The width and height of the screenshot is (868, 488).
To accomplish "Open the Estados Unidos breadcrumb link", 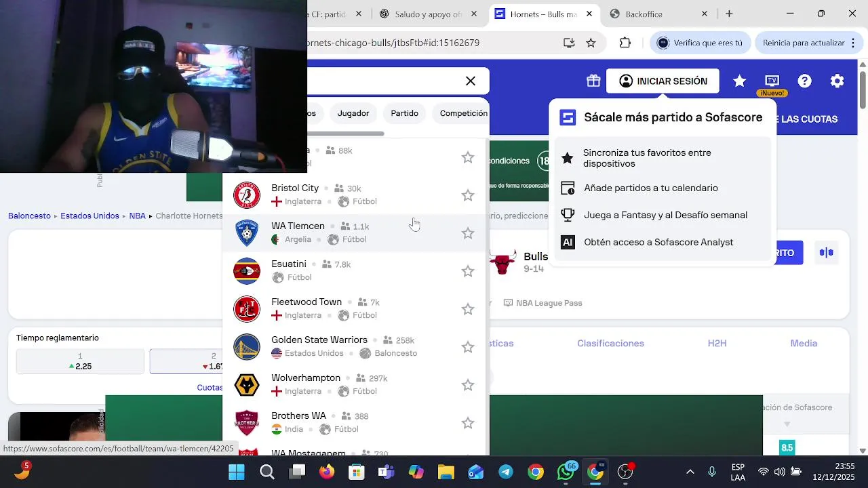I will coord(90,216).
